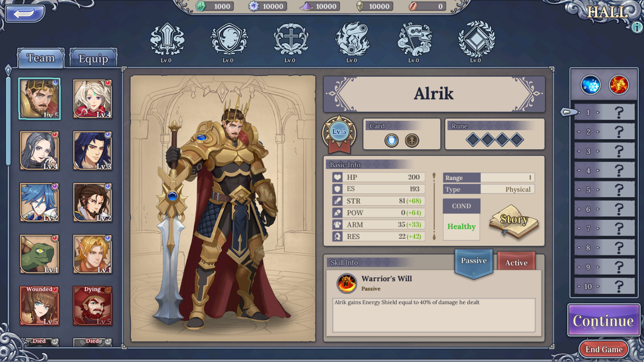This screenshot has width=644, height=362.
Task: Select the sword crest upgrade emblem
Action: 167,39
